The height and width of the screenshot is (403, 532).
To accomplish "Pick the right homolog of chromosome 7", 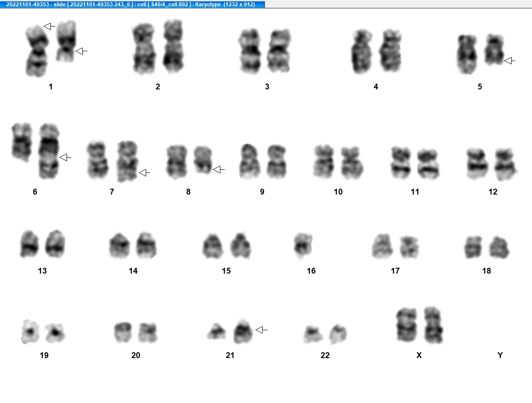I will [x=128, y=161].
